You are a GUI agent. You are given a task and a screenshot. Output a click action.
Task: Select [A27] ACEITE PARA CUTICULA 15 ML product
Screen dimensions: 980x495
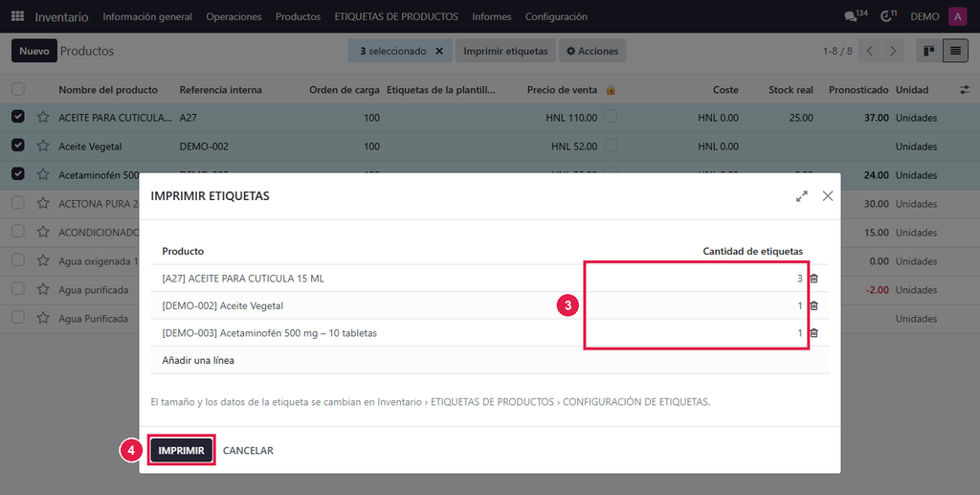[243, 279]
